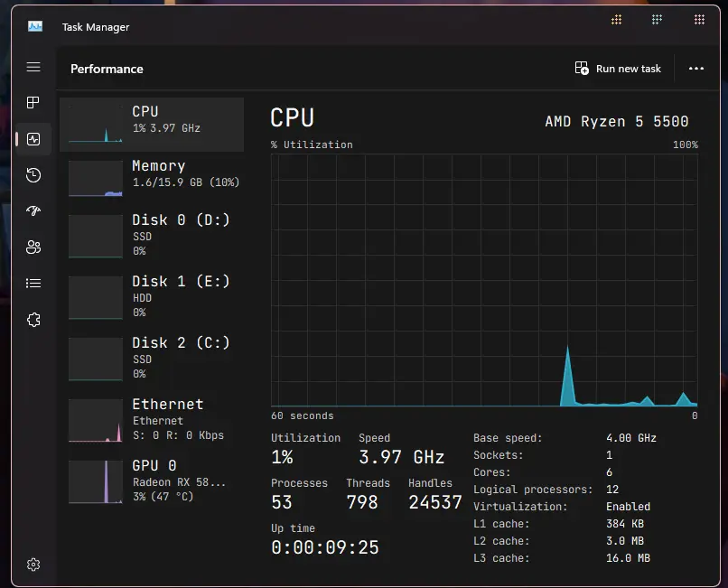This screenshot has width=728, height=588.
Task: Click the middle dotted title bar button
Action: pyautogui.click(x=657, y=20)
